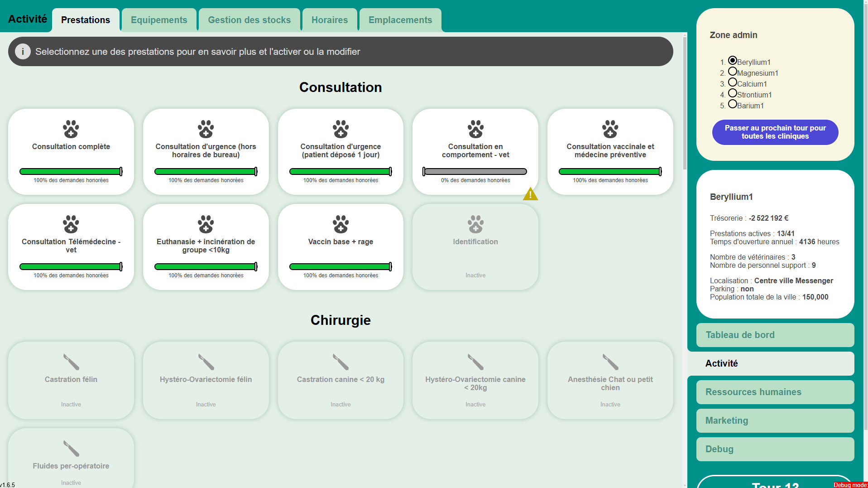868x488 pixels.
Task: Click the yellow warning triangle icon
Action: tap(530, 194)
